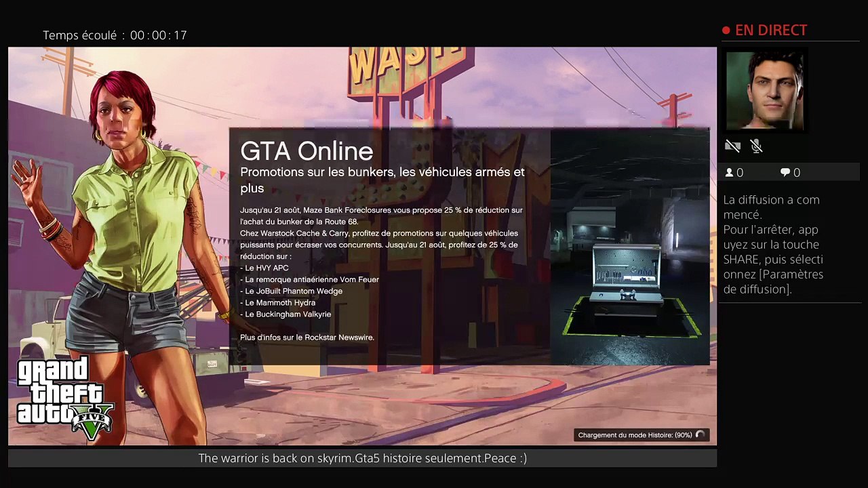This screenshot has width=868, height=488.
Task: Click "Promotions sur les bunkers" subtitle
Action: [x=382, y=180]
